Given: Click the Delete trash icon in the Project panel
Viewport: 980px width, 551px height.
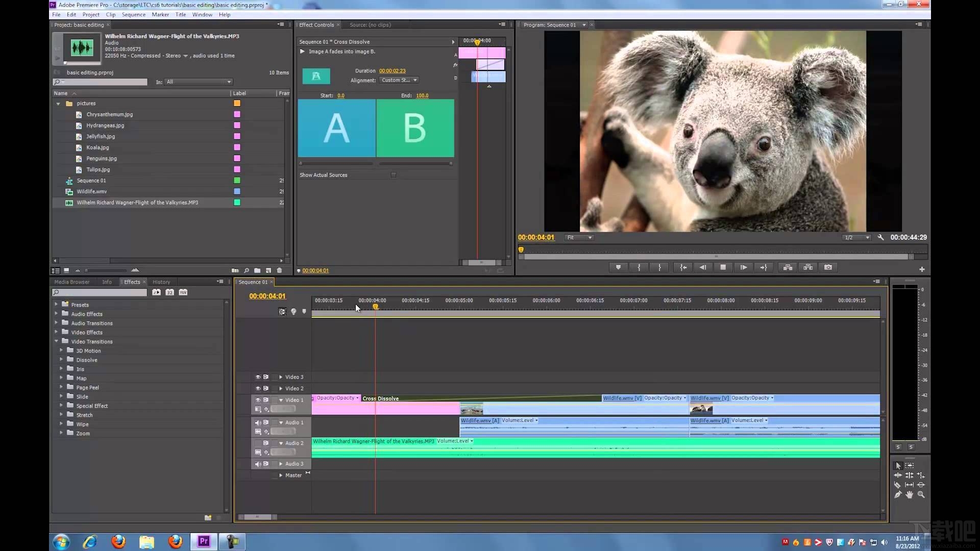Looking at the screenshot, I should (279, 270).
